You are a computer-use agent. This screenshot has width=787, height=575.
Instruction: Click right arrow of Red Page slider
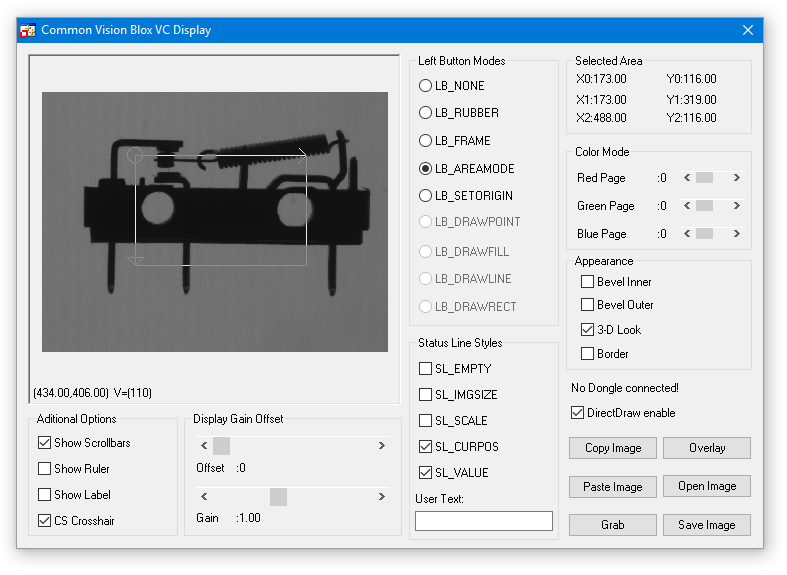[737, 178]
